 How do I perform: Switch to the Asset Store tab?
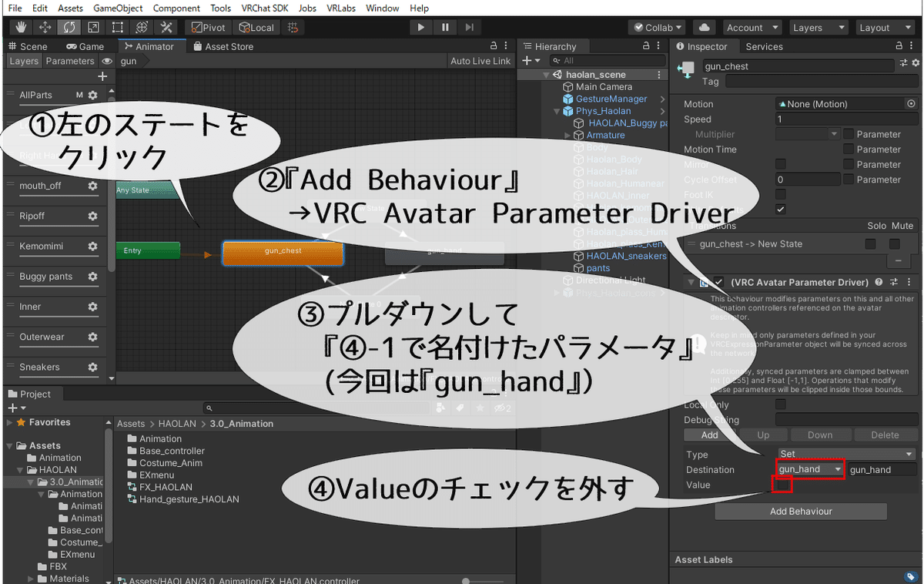coord(225,46)
